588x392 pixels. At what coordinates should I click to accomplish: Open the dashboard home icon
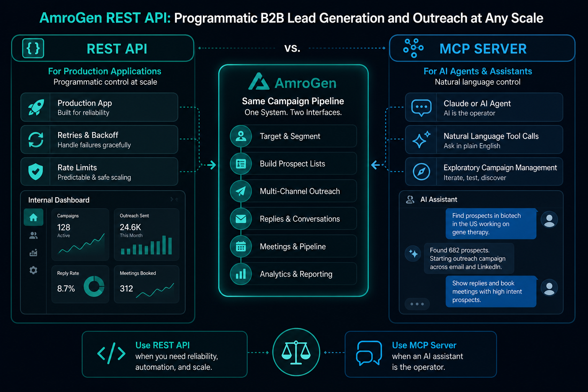coord(33,217)
